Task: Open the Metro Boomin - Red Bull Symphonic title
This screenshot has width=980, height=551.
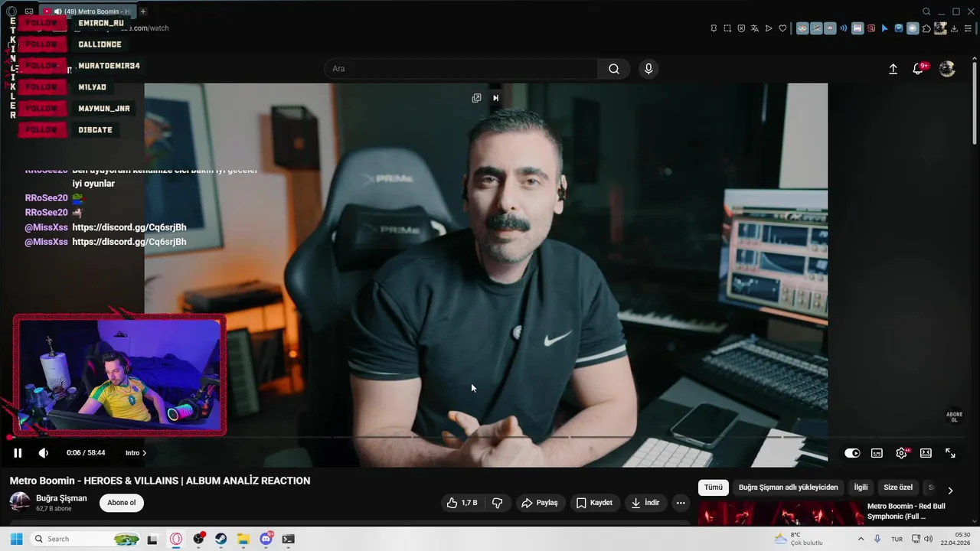Action: [x=906, y=511]
